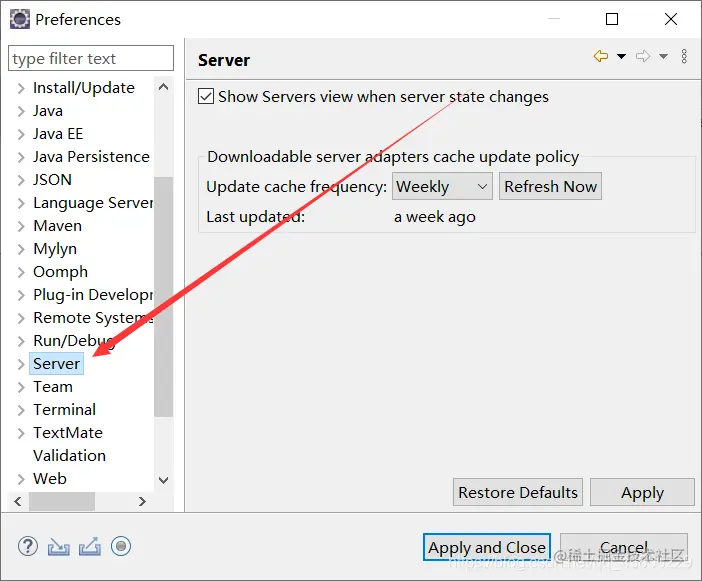This screenshot has width=702, height=581.
Task: Select the Terminal category
Action: [64, 410]
